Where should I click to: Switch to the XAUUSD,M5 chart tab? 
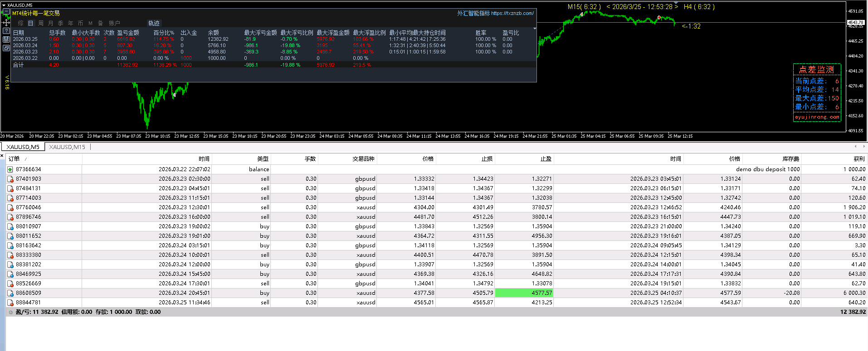(x=23, y=147)
